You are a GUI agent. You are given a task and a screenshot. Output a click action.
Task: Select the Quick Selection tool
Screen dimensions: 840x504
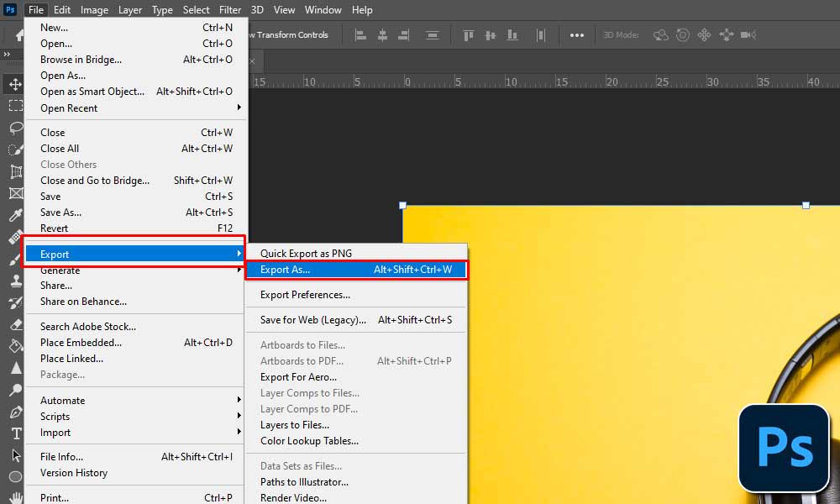[x=15, y=150]
